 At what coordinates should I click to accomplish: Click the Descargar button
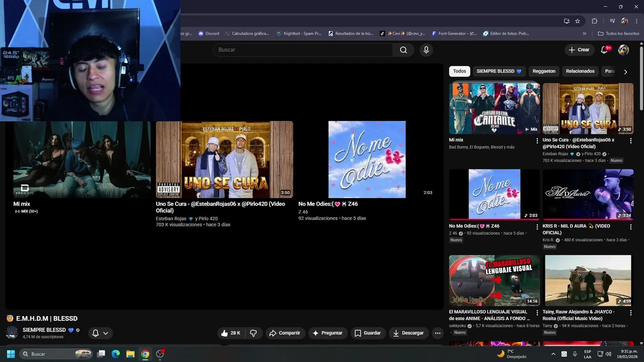[x=409, y=333]
